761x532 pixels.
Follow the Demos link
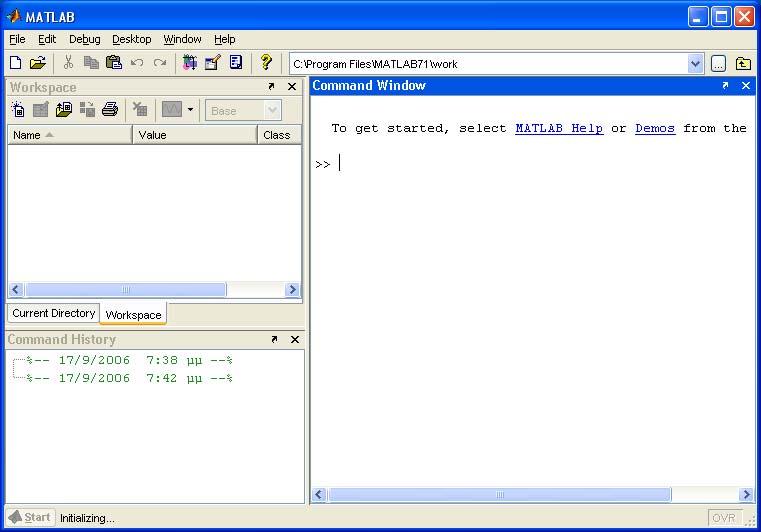click(655, 128)
